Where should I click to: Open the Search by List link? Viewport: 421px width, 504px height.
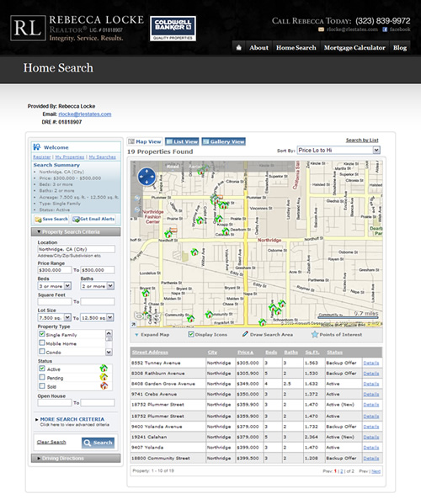point(362,141)
